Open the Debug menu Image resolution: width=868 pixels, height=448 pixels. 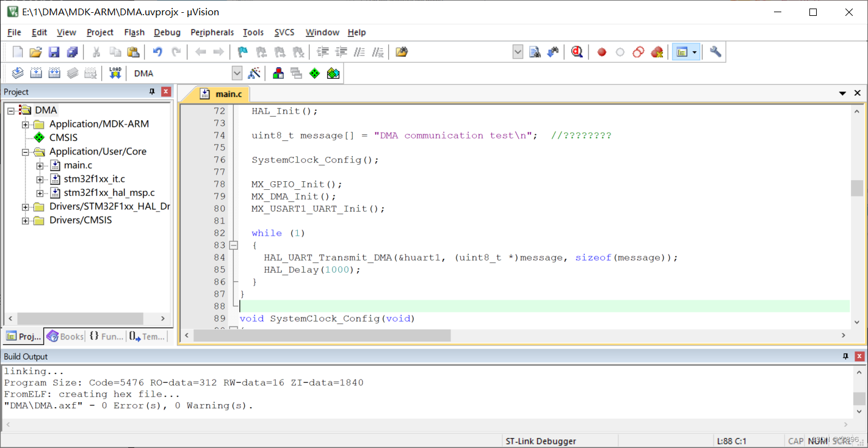click(167, 32)
